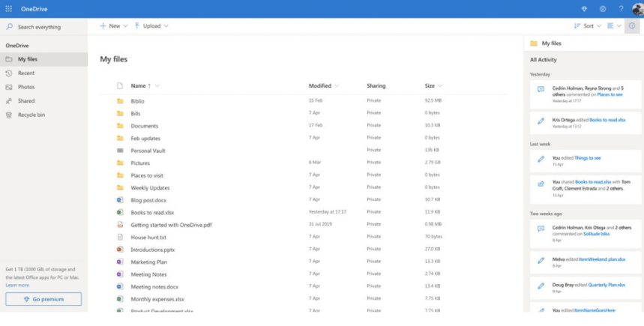Click the House hunt.txt file icon
Image resolution: width=644 pixels, height=326 pixels.
point(120,237)
